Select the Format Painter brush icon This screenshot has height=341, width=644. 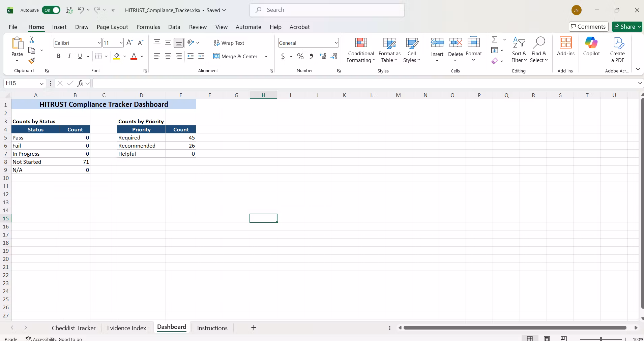[32, 61]
